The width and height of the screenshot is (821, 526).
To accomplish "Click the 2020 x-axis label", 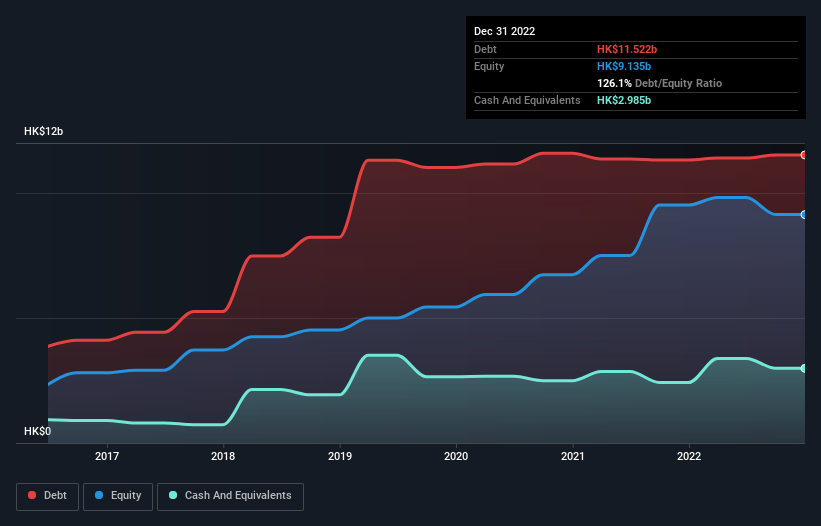I will [456, 456].
